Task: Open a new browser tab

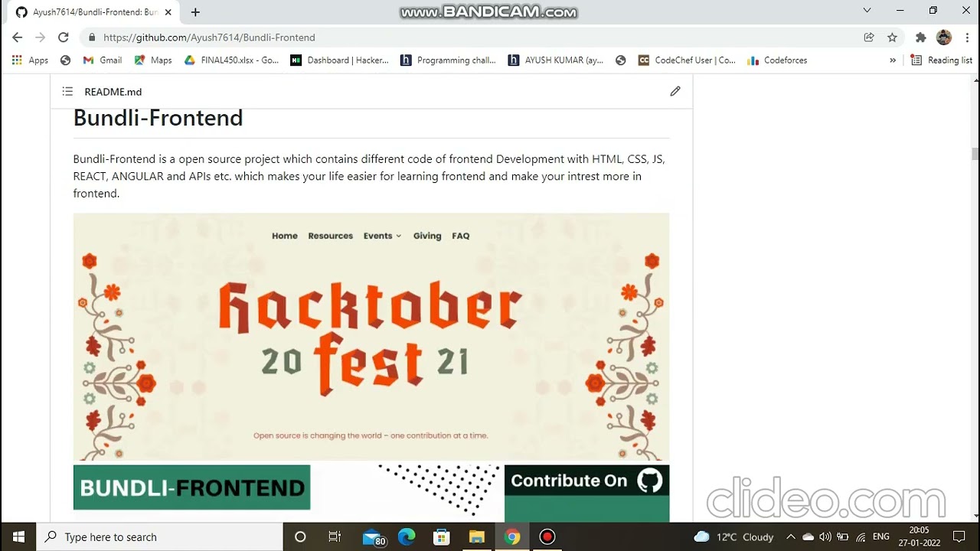Action: click(x=195, y=12)
